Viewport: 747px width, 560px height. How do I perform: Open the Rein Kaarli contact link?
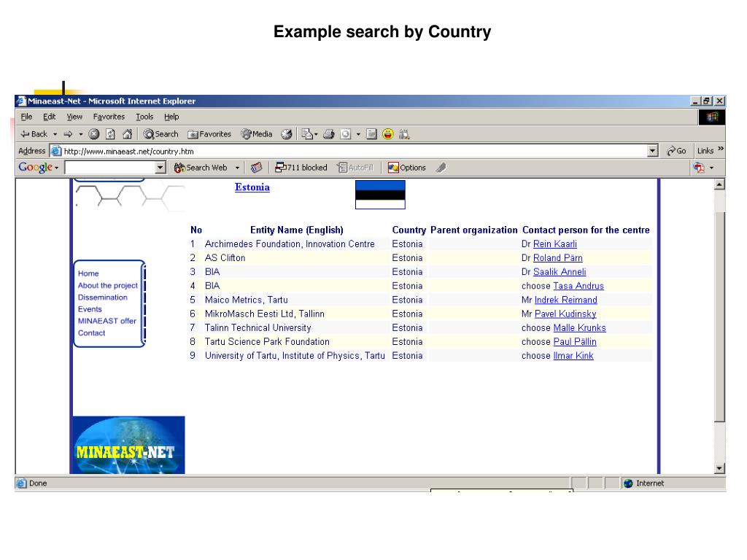coord(555,244)
